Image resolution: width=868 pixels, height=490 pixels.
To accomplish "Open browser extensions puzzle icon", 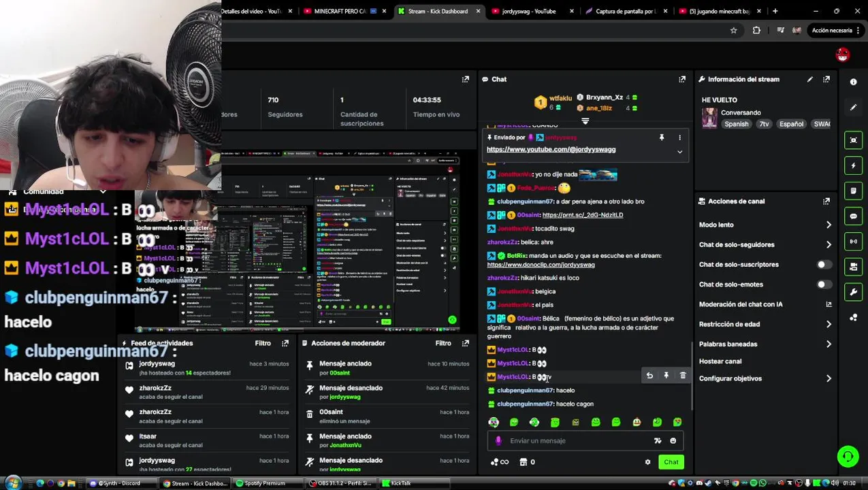I will [x=756, y=30].
